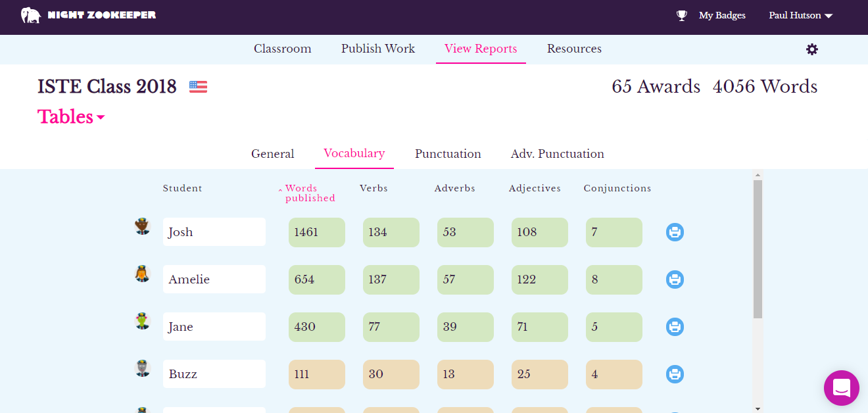Print Jane's report
Viewport: 868px width, 413px height.
tap(675, 327)
